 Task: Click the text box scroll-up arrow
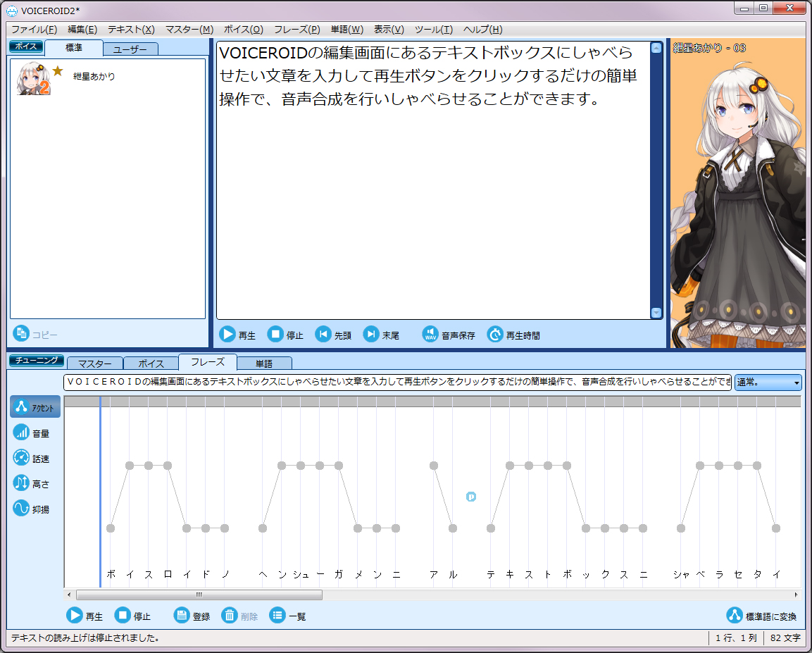[x=656, y=48]
